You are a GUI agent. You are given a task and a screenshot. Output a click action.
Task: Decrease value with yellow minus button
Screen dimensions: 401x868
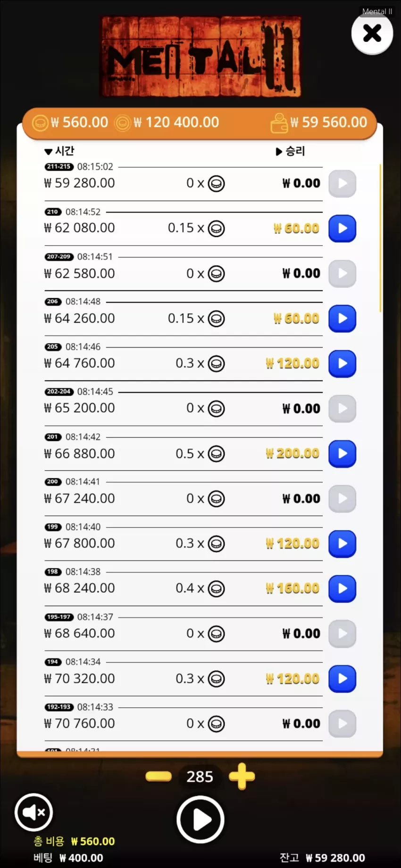(159, 776)
